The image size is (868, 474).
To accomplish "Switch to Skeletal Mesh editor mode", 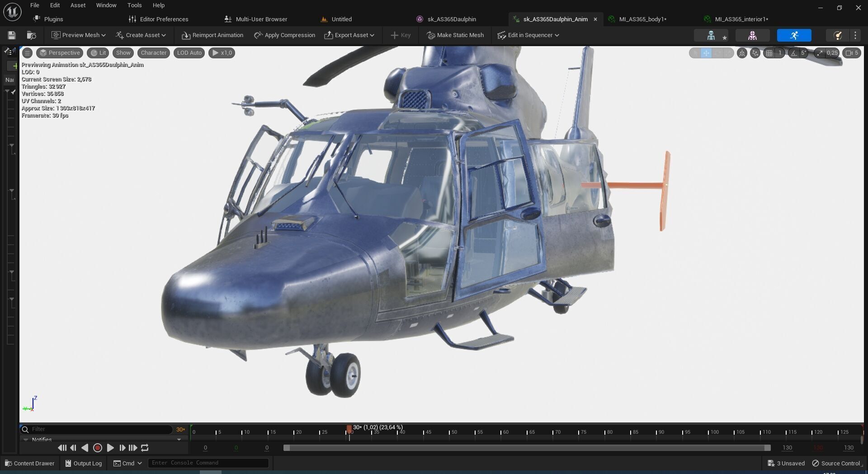I will 752,35.
